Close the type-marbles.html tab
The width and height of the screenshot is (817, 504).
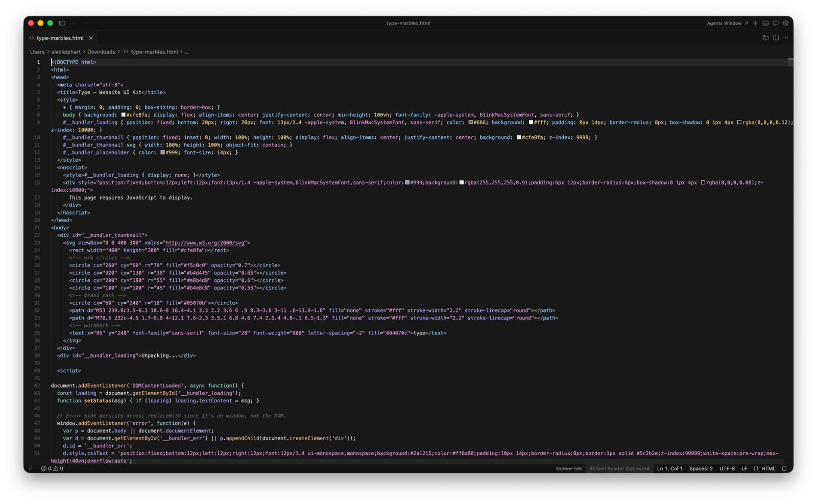pyautogui.click(x=91, y=38)
